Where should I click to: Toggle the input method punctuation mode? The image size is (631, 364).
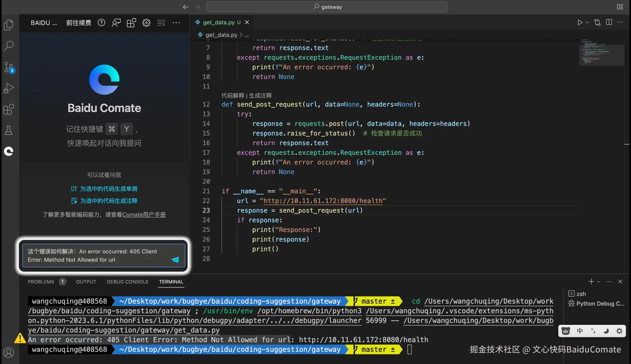pos(593,331)
